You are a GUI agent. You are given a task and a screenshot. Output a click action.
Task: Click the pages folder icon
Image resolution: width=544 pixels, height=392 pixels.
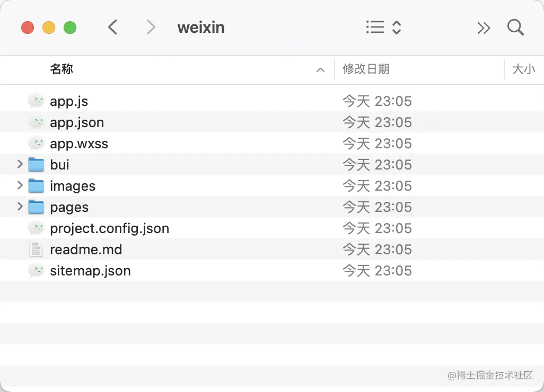35,207
